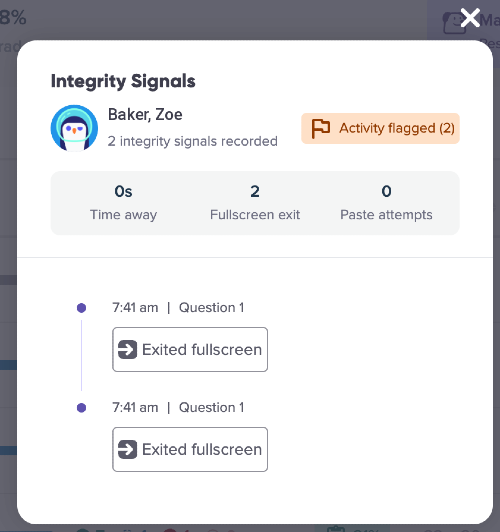Click the mascot icon behind the close button
Screen dimensions: 500x532
point(453,23)
